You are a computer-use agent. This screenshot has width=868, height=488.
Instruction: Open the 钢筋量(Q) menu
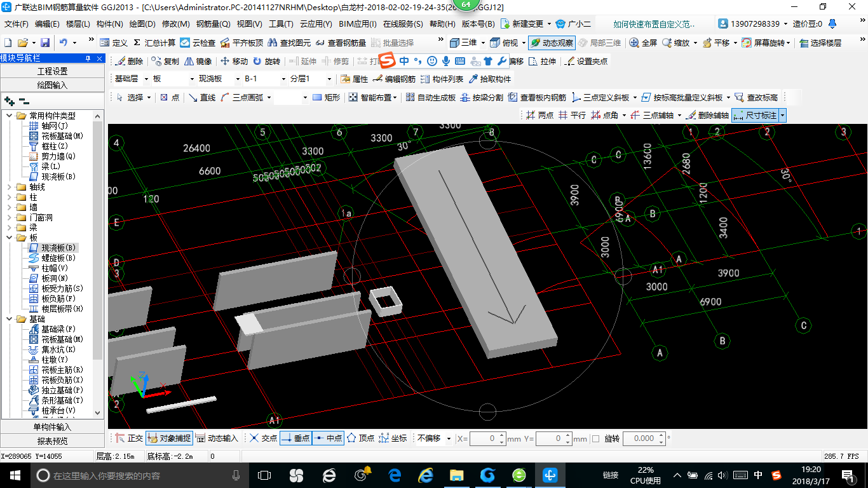pos(213,24)
